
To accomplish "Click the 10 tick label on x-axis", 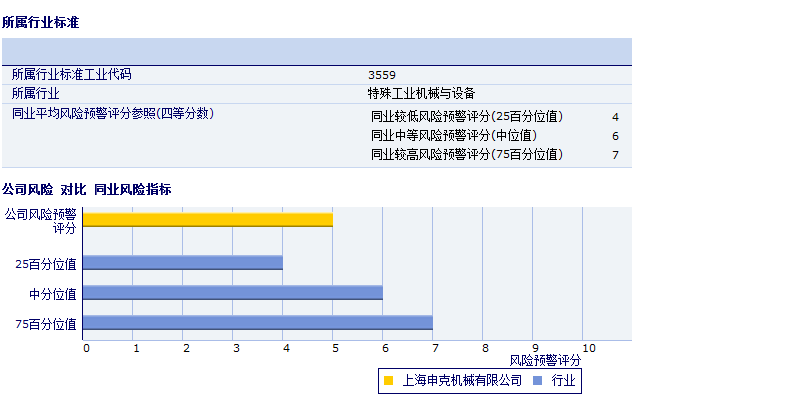I will [588, 348].
